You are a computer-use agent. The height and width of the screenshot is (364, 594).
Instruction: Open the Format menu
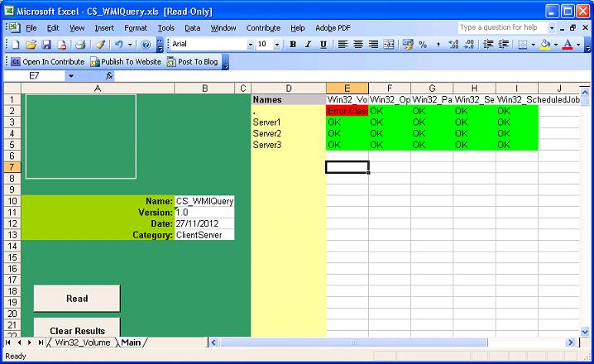click(136, 27)
